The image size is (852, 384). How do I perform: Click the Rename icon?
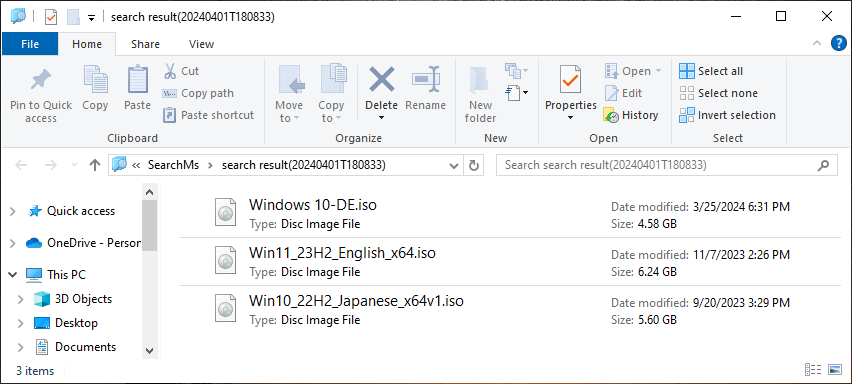pyautogui.click(x=425, y=79)
